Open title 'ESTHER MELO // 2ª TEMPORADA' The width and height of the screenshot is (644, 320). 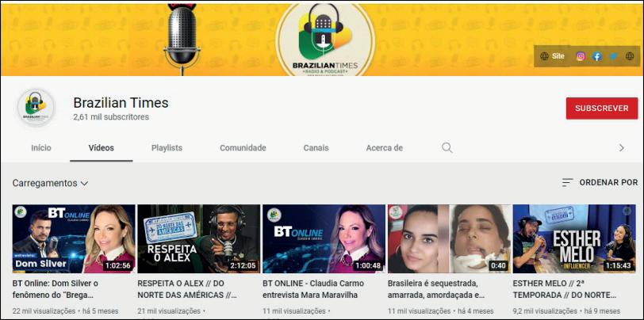pyautogui.click(x=565, y=289)
